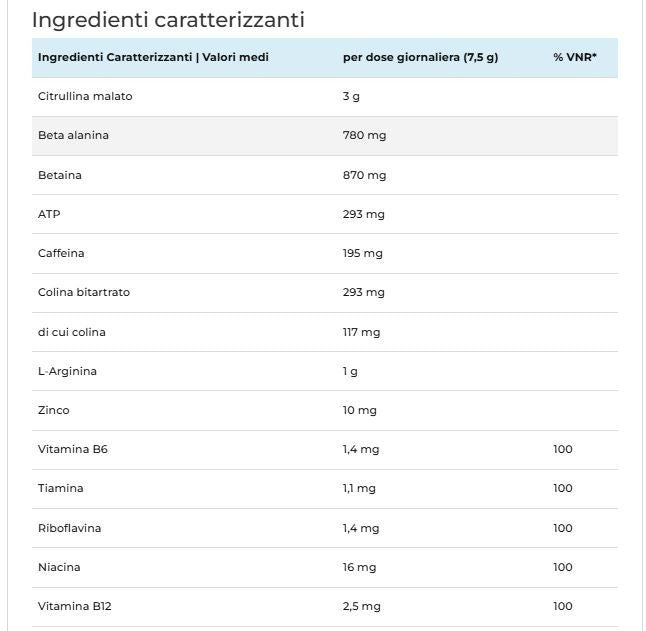Image resolution: width=646 pixels, height=631 pixels.
Task: Click the '3 g' value for Citrullina malato
Action: point(351,96)
